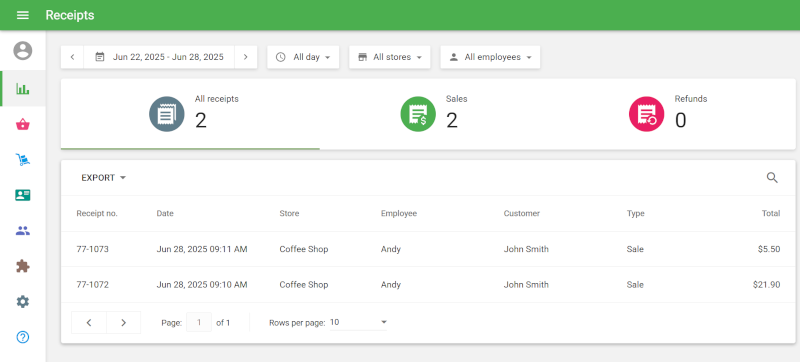This screenshot has height=362, width=800.
Task: Open the Customers people sidebar icon
Action: pos(22,230)
